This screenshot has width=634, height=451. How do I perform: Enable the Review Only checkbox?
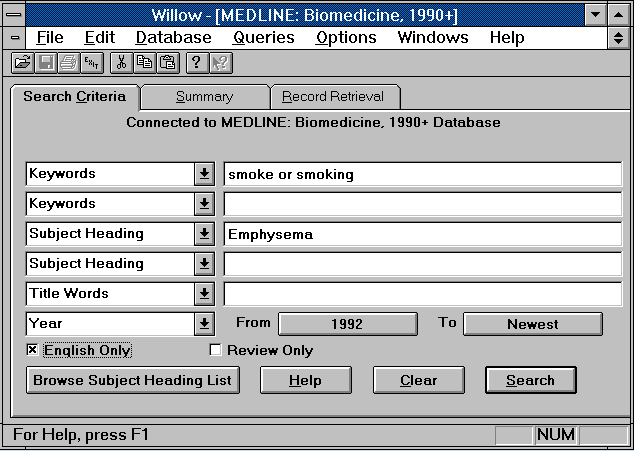pos(215,349)
